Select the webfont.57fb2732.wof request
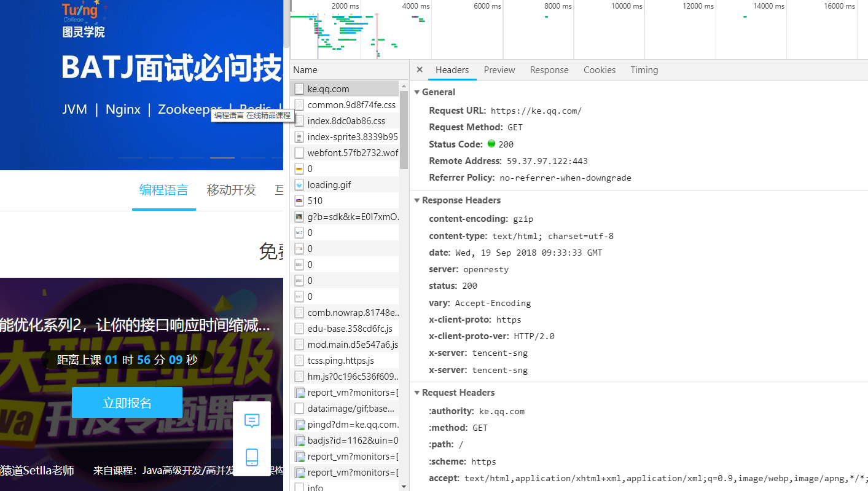 tap(345, 153)
